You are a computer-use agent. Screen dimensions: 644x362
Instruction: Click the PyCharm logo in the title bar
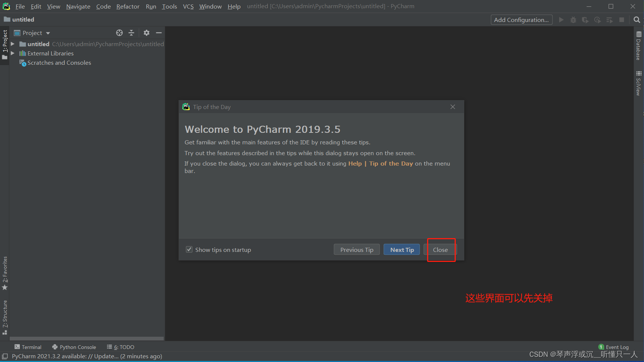(6, 6)
